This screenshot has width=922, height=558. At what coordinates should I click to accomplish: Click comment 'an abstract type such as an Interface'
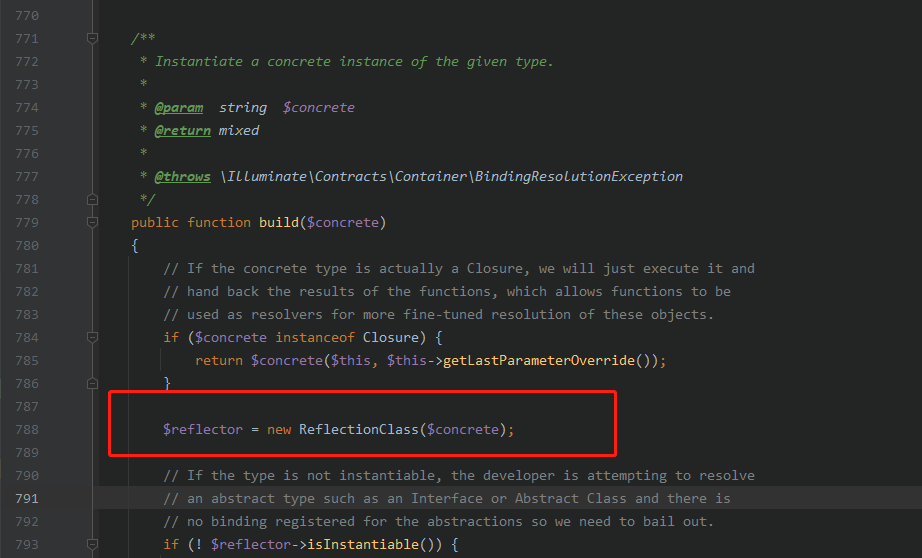[447, 499]
